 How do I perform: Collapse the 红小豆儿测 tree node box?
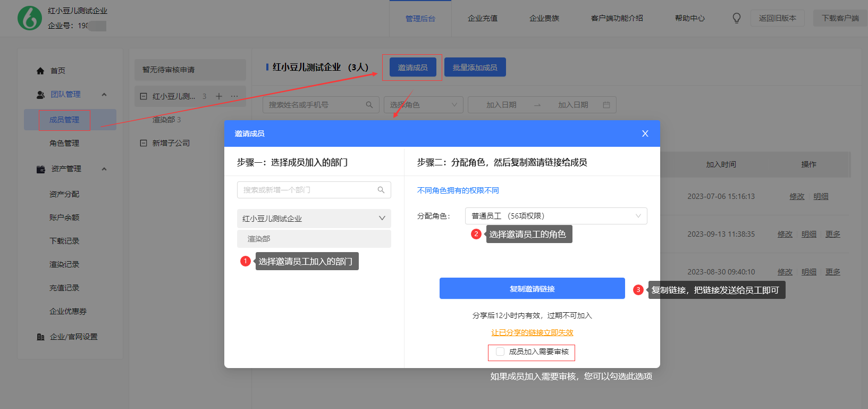click(143, 96)
